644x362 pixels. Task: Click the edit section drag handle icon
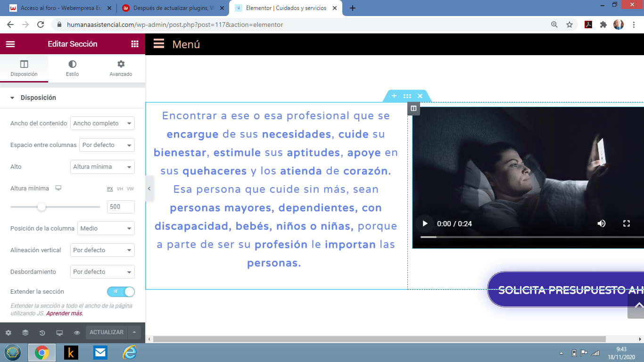tap(407, 96)
